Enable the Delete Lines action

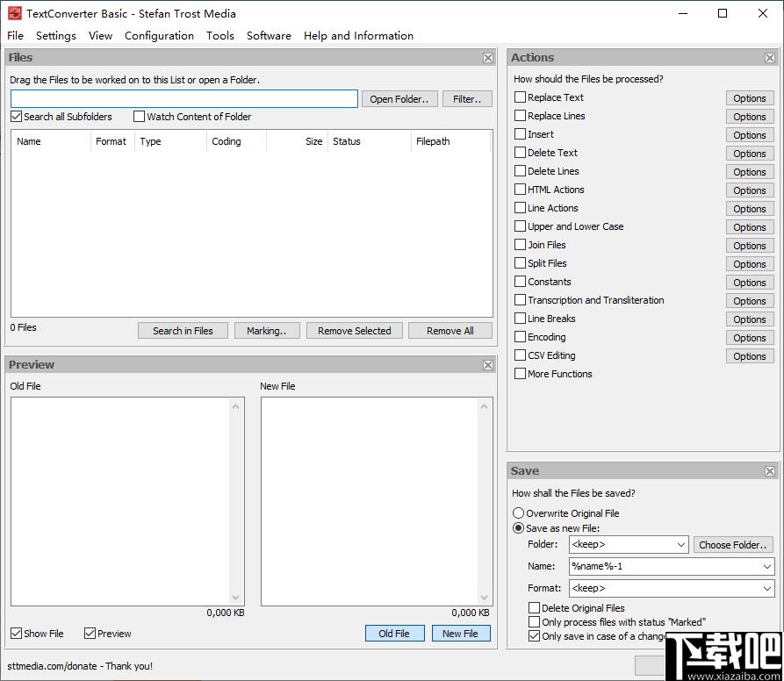520,171
